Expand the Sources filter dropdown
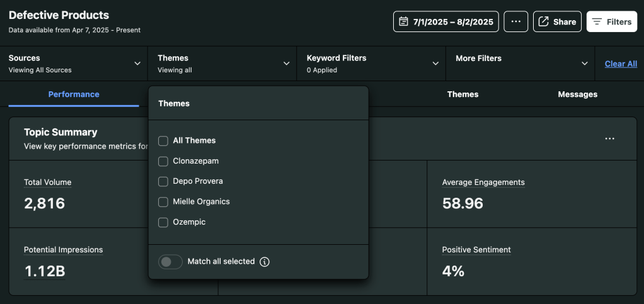 [x=74, y=64]
